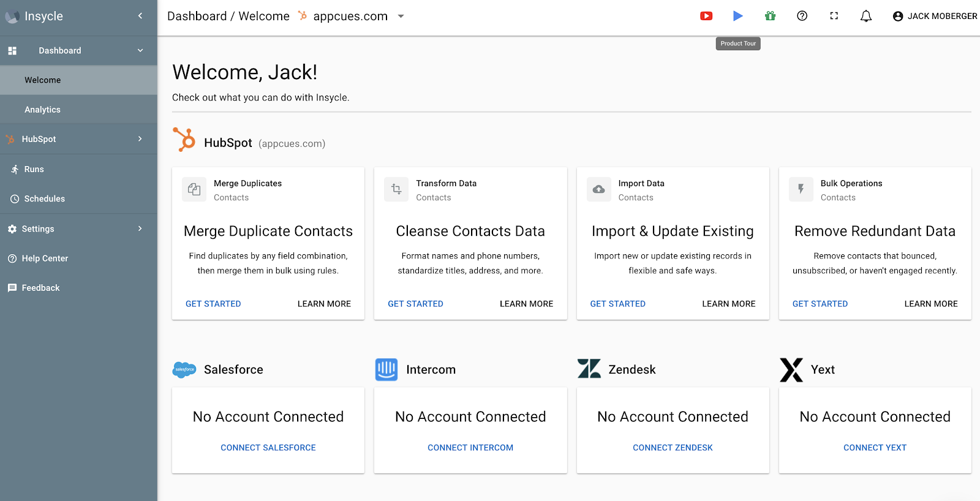Click the Bulk Operations lightning icon
Viewport: 980px width, 501px height.
click(x=801, y=189)
